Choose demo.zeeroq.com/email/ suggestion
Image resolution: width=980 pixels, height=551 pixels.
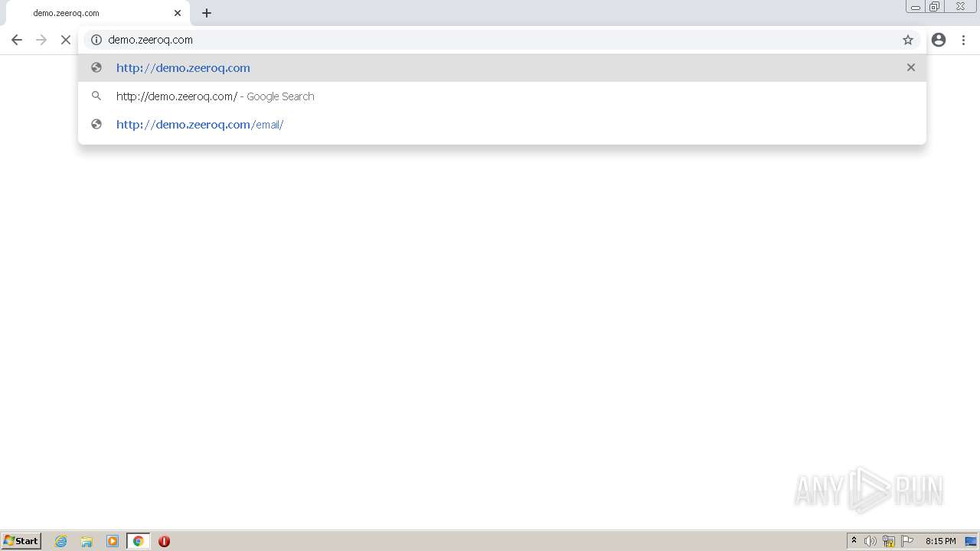pos(502,124)
